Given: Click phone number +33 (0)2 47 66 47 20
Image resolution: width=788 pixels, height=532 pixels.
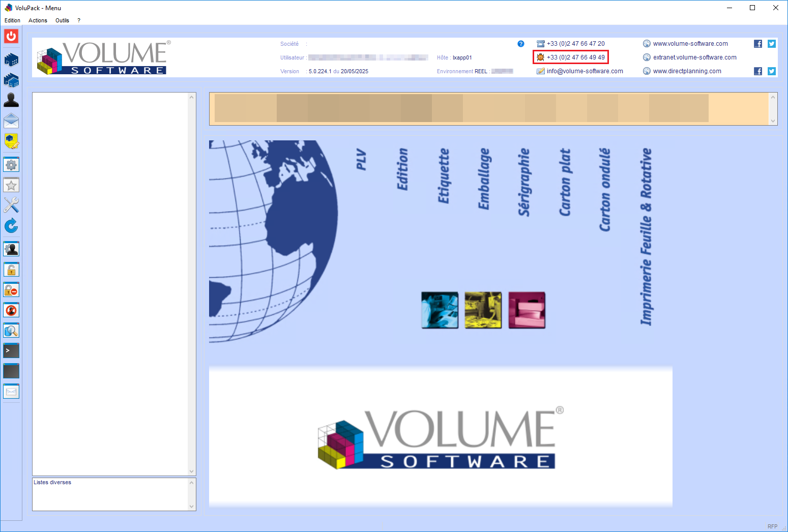Looking at the screenshot, I should click(x=576, y=44).
